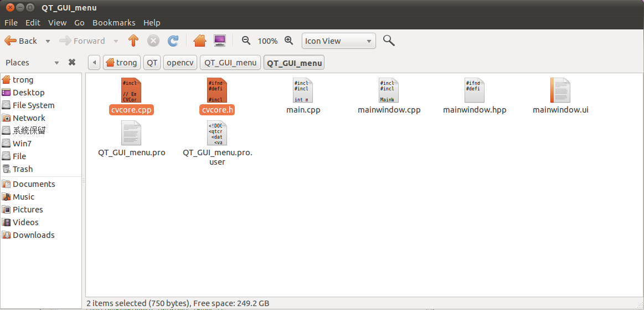
Task: Click the Search magnifier icon
Action: (389, 40)
